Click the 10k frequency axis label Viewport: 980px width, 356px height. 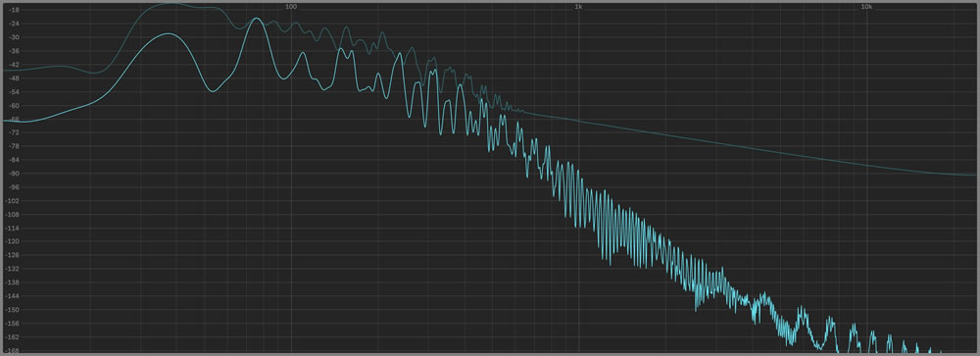pos(866,7)
